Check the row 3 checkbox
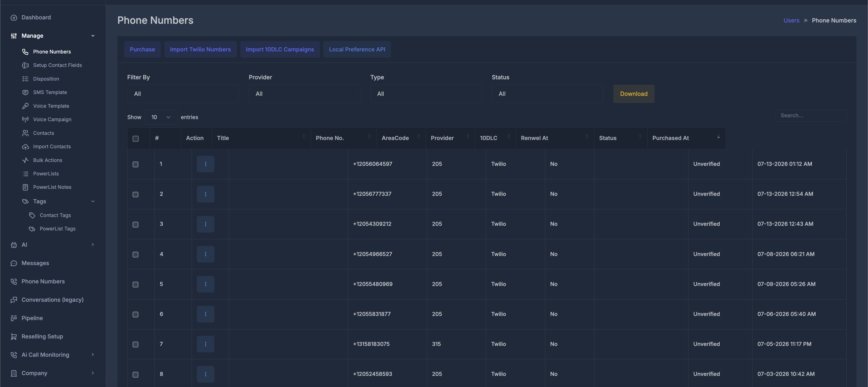This screenshot has height=387, width=868. pos(135,225)
